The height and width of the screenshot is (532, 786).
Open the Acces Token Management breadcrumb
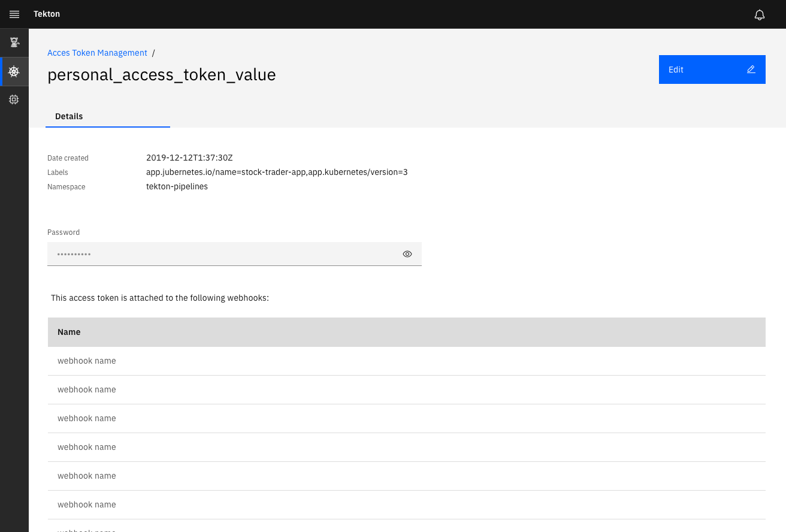click(x=97, y=53)
